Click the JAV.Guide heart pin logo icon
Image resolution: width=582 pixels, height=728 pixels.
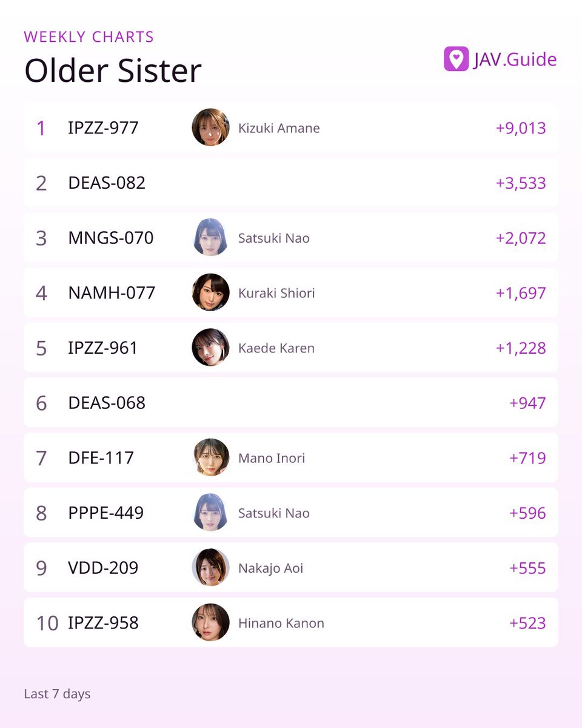[456, 59]
